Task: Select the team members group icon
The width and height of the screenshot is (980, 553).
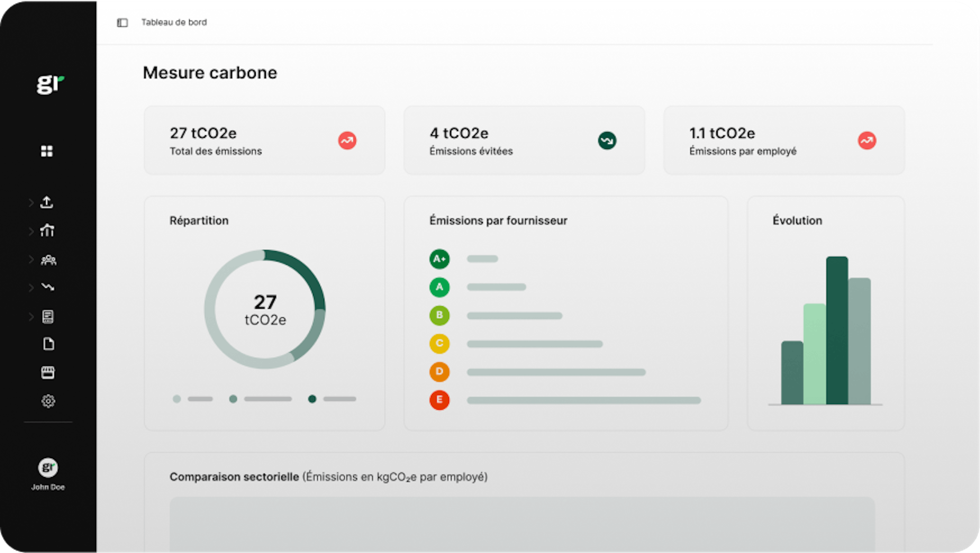Action: tap(48, 260)
